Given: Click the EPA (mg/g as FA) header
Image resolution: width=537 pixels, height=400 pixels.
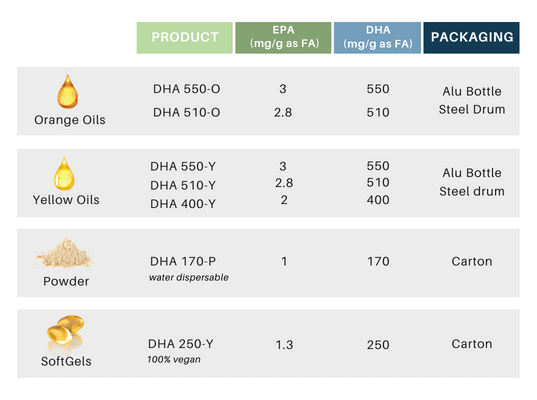Looking at the screenshot, I should (x=283, y=38).
